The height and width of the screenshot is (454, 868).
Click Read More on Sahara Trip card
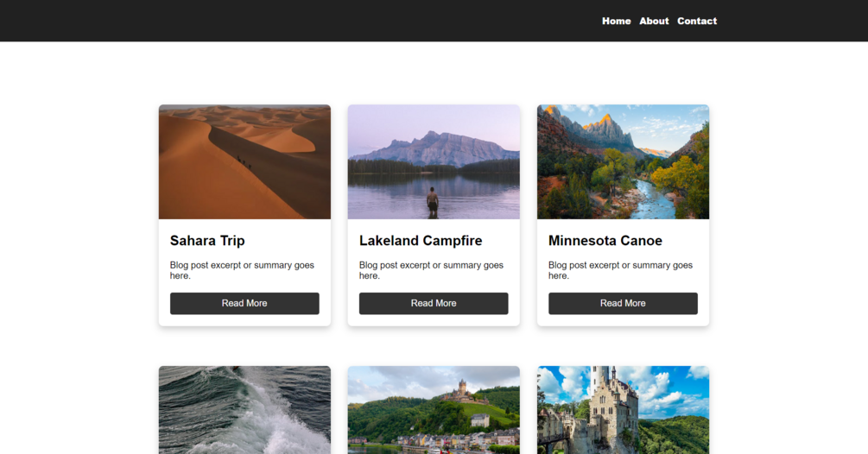pyautogui.click(x=244, y=303)
